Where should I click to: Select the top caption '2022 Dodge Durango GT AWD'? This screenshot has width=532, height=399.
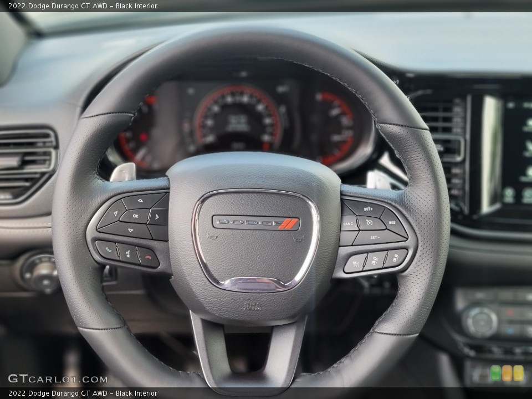pyautogui.click(x=58, y=6)
